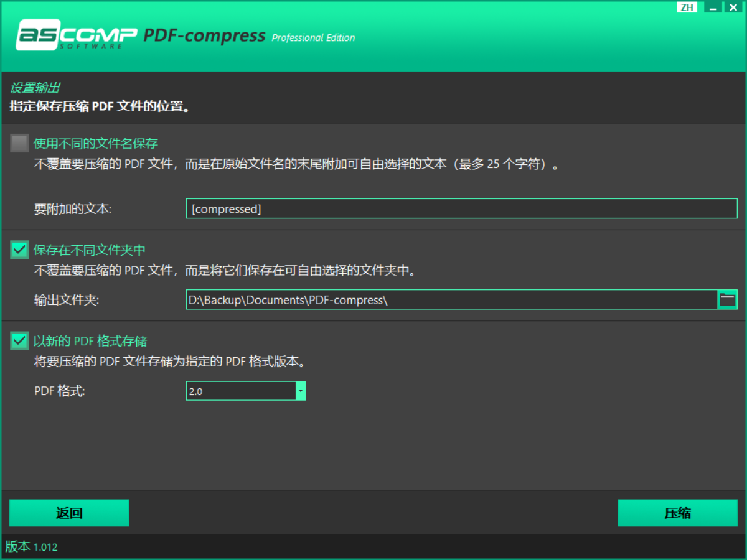This screenshot has width=747, height=560.
Task: Start compression with the 压缩 button
Action: click(x=677, y=513)
